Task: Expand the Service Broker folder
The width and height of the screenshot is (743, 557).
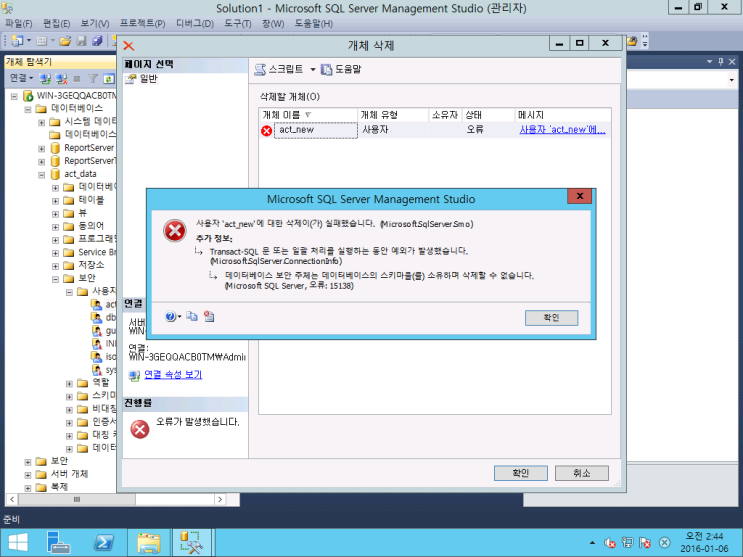Action: point(55,253)
